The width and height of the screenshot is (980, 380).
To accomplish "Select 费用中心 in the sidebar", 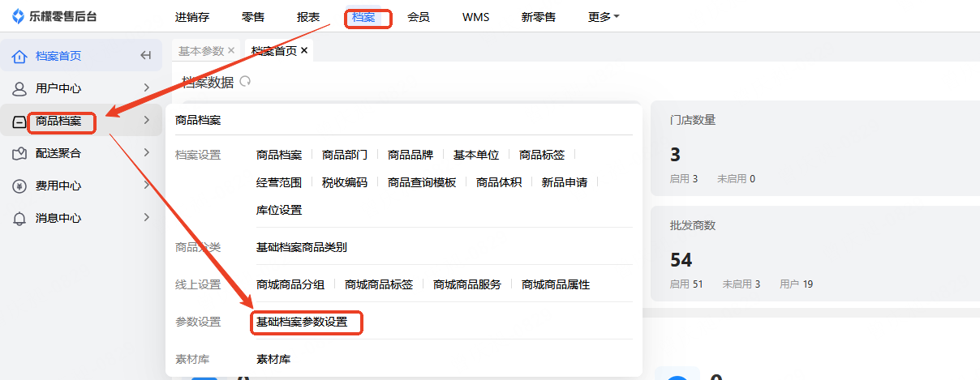I will [58, 186].
